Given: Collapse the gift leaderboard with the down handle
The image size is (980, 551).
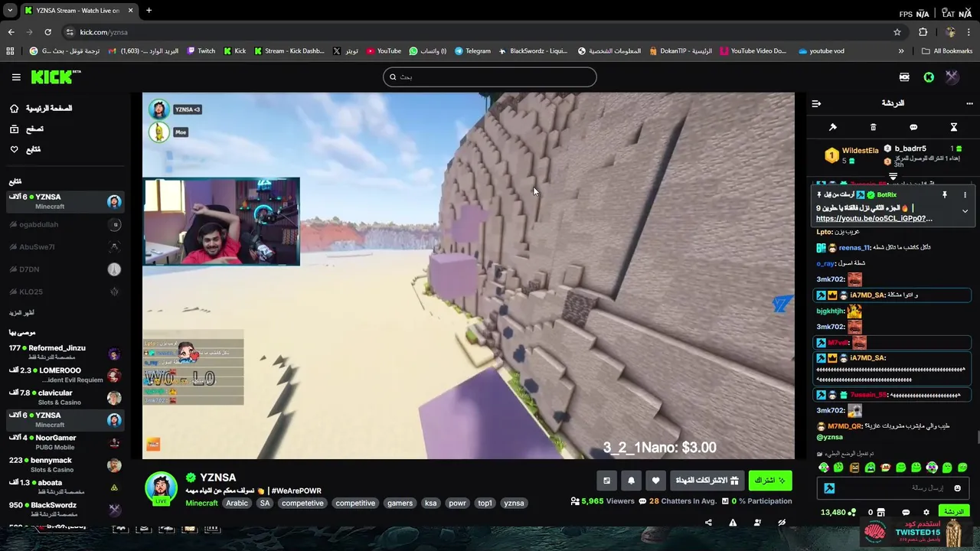Looking at the screenshot, I should [x=893, y=177].
